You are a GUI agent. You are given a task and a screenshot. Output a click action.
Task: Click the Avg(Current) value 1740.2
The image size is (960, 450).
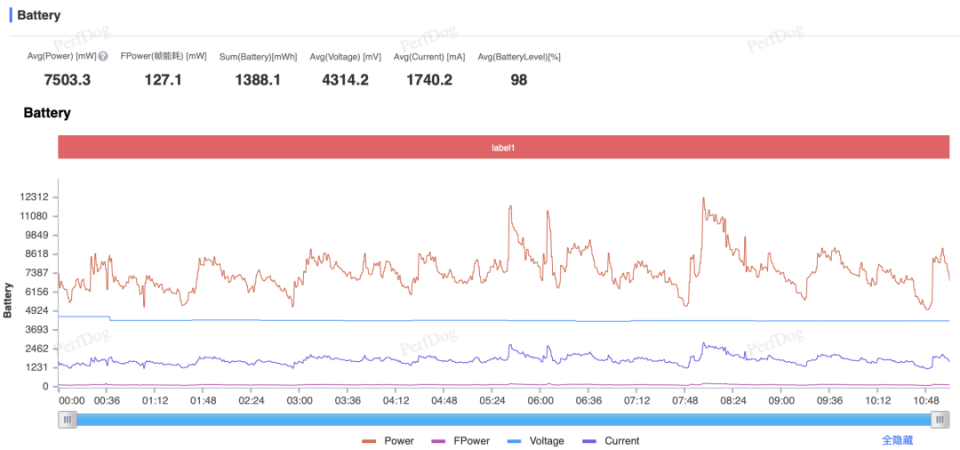pos(429,80)
